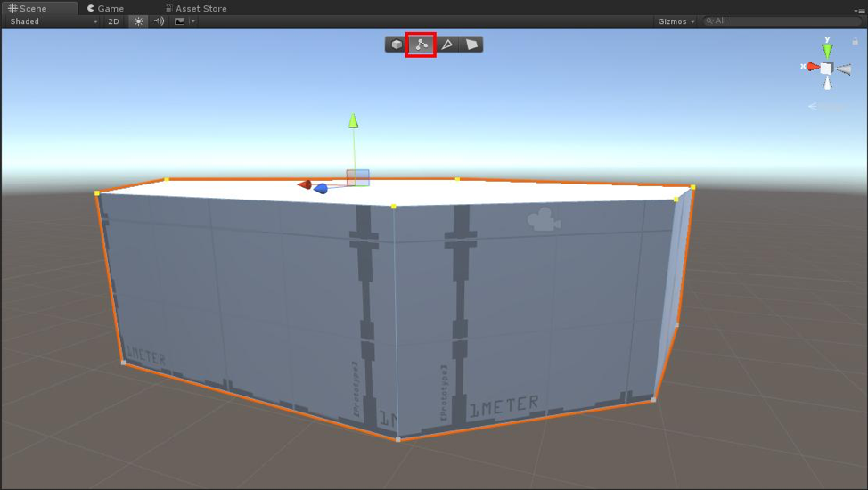
Task: Toggle the scene view rotation lock icon
Action: [x=855, y=41]
